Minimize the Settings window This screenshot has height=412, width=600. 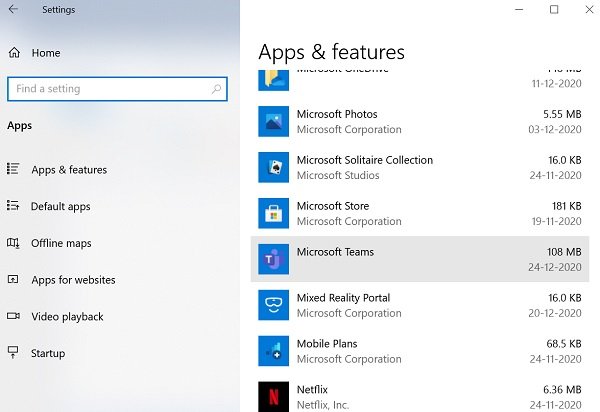coord(521,10)
